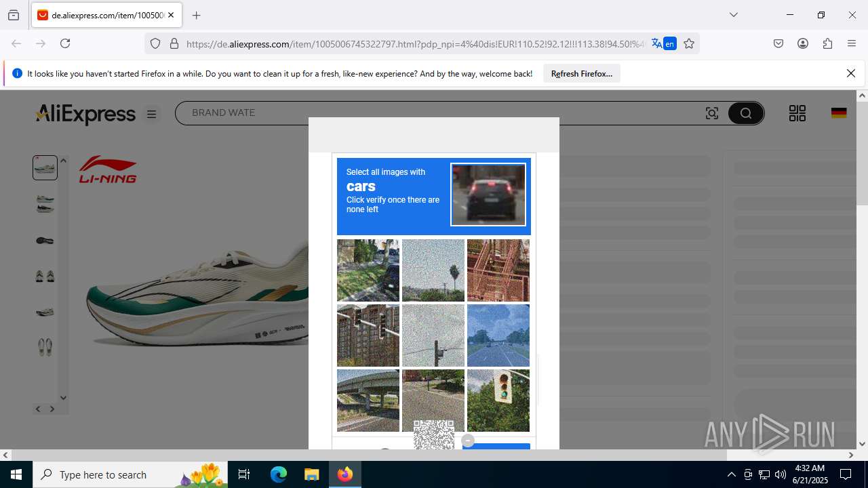This screenshot has height=488, width=868.
Task: Click the AliExpress search magnifier button
Action: click(x=746, y=113)
